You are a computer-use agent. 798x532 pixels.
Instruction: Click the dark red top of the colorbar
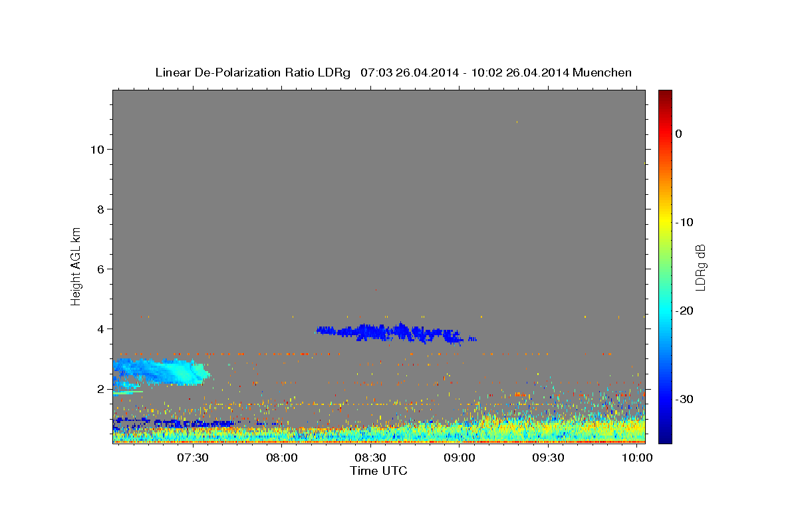click(x=665, y=94)
